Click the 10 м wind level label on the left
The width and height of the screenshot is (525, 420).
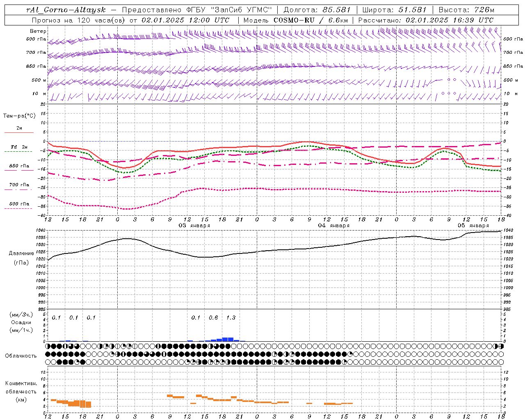pyautogui.click(x=39, y=94)
